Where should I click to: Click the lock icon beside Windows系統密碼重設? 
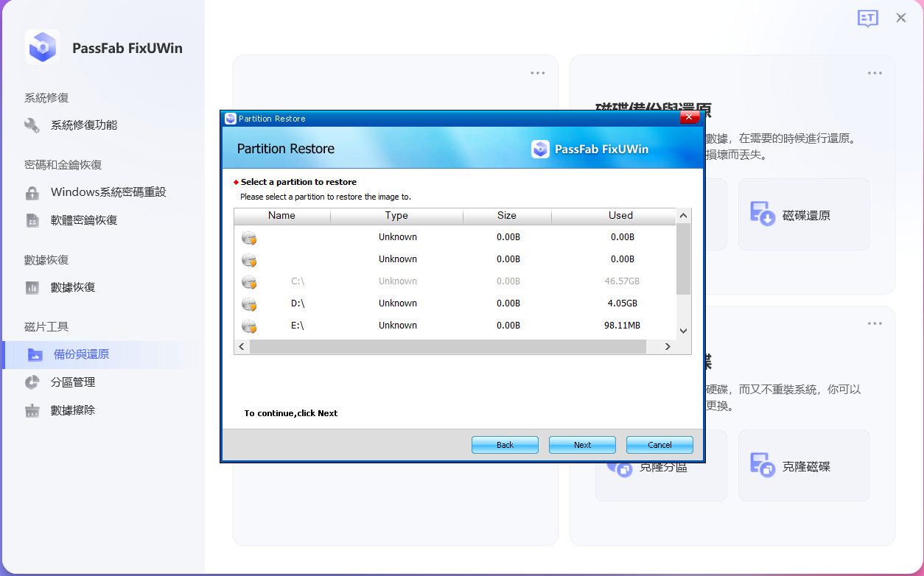coord(32,192)
